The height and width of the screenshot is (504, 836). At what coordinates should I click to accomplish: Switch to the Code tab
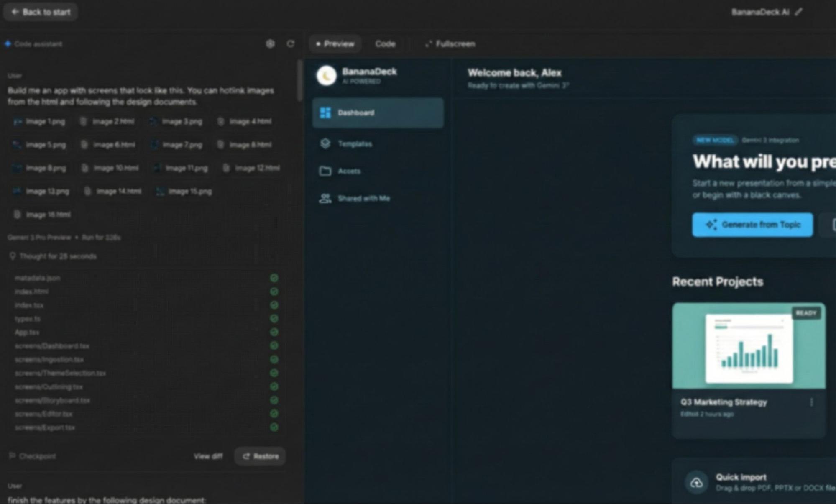[385, 44]
